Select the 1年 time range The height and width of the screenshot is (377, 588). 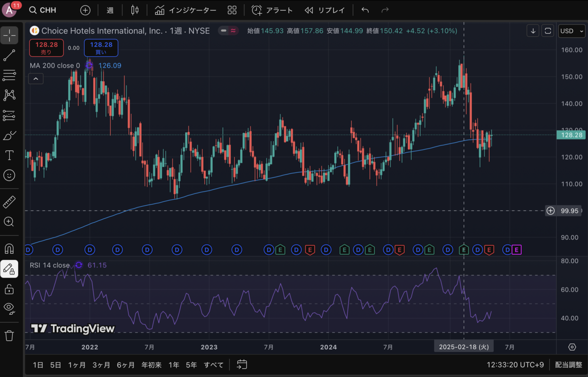[173, 365]
